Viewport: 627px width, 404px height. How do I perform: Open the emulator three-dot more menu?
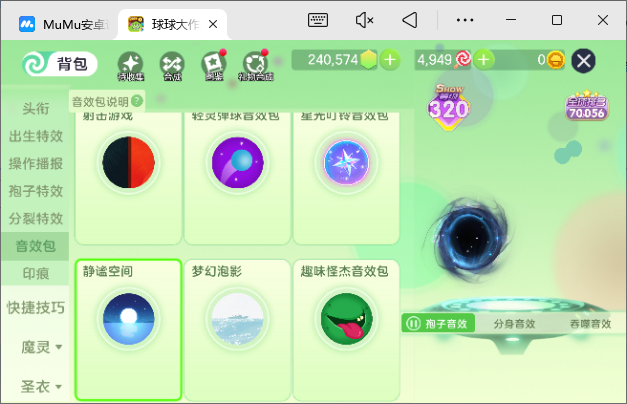pos(465,20)
